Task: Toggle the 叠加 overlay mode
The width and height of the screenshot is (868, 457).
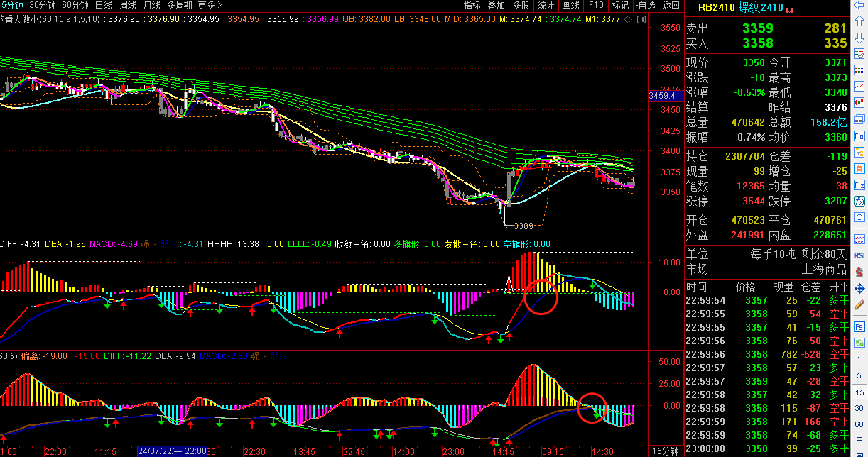Action: pos(496,5)
